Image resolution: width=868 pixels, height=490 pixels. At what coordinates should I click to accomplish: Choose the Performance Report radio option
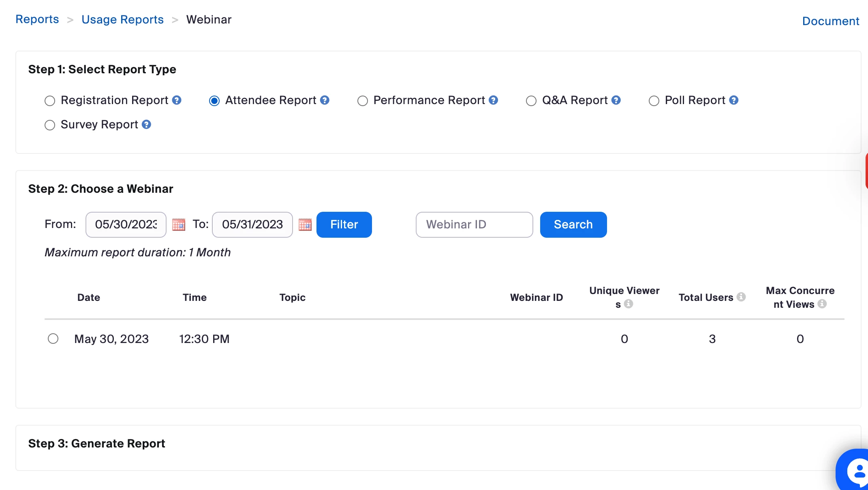coord(363,100)
